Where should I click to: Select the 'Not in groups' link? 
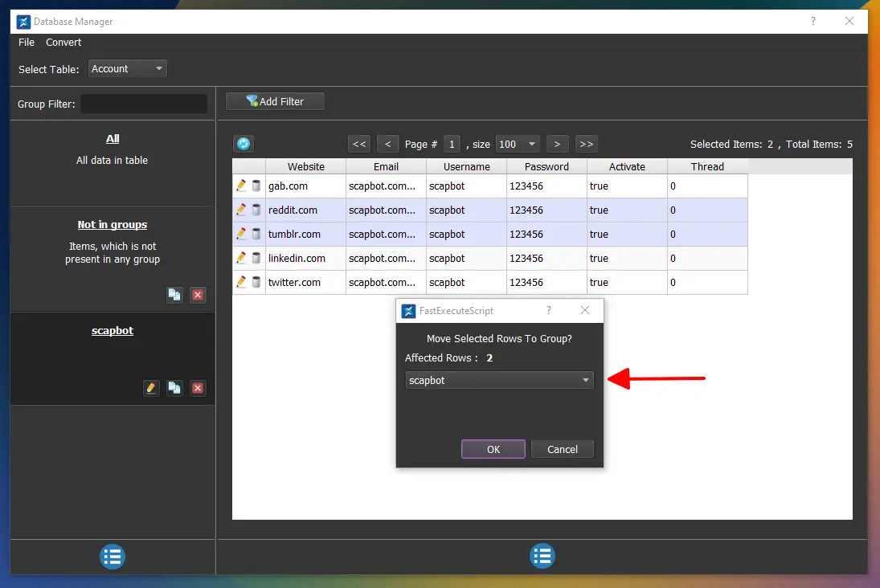pos(113,224)
